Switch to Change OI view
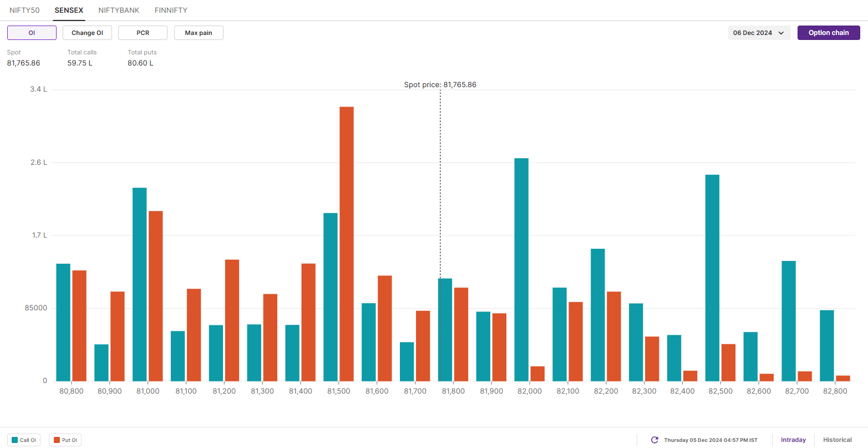Viewport: 868px width, 448px height. click(x=87, y=33)
